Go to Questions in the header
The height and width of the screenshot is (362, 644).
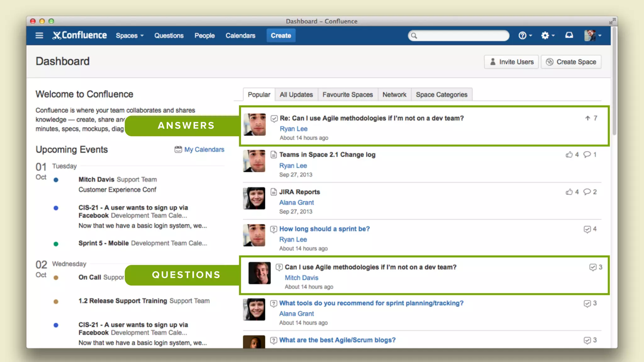click(169, 36)
